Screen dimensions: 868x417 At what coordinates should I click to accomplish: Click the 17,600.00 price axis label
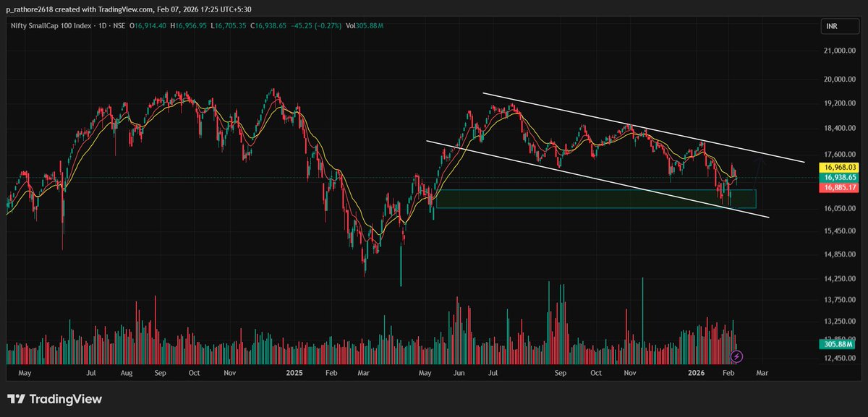pos(839,154)
